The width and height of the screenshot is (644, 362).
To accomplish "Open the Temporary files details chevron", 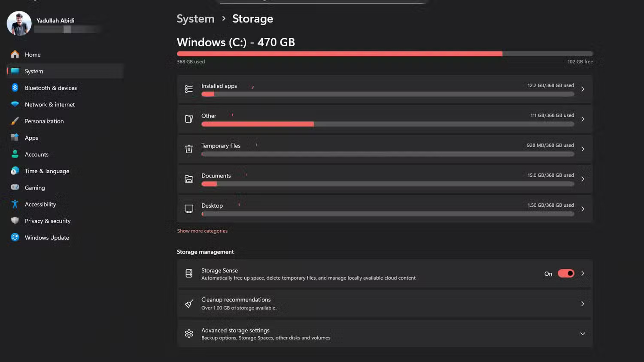I will coord(583,149).
